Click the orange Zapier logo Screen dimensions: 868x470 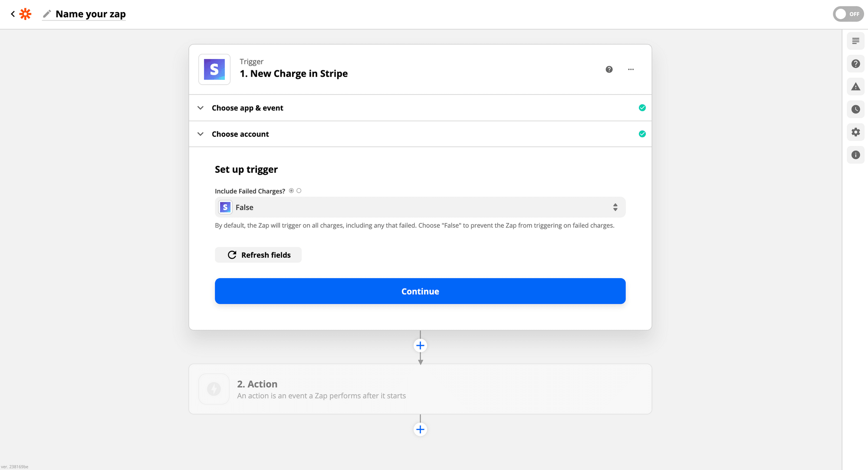(x=26, y=14)
